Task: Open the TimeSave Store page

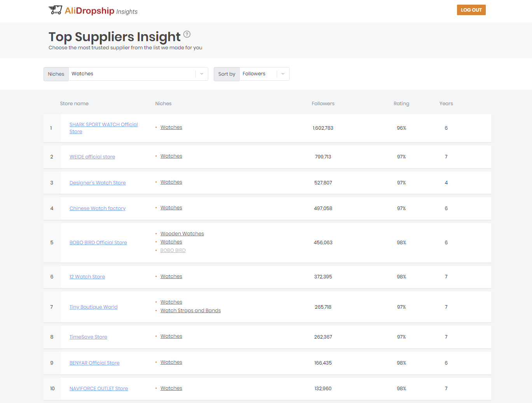Action: click(88, 337)
